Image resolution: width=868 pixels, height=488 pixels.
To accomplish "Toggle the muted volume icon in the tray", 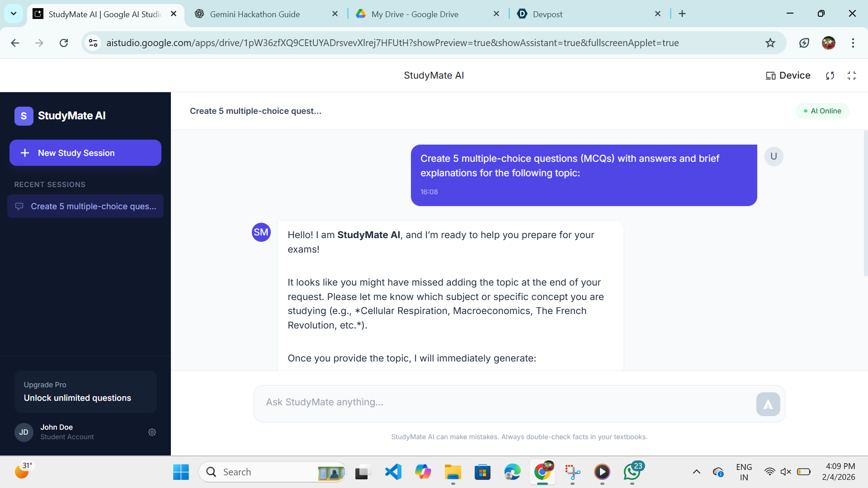I will [x=786, y=472].
